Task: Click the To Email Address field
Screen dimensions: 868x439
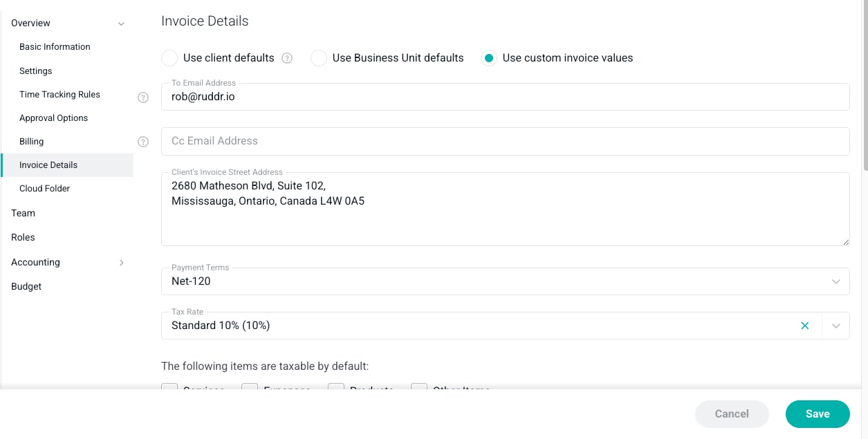Action: (505, 97)
